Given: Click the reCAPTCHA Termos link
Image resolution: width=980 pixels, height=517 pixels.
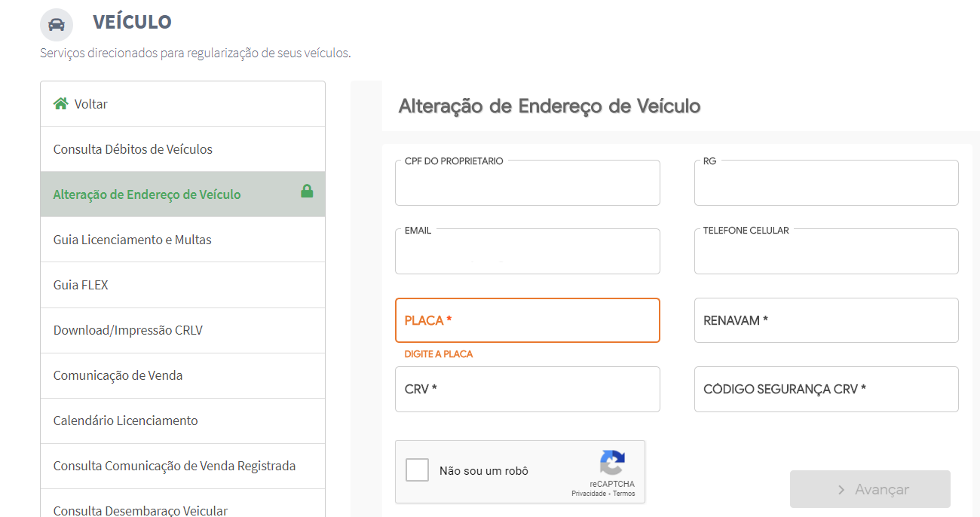Looking at the screenshot, I should point(624,494).
